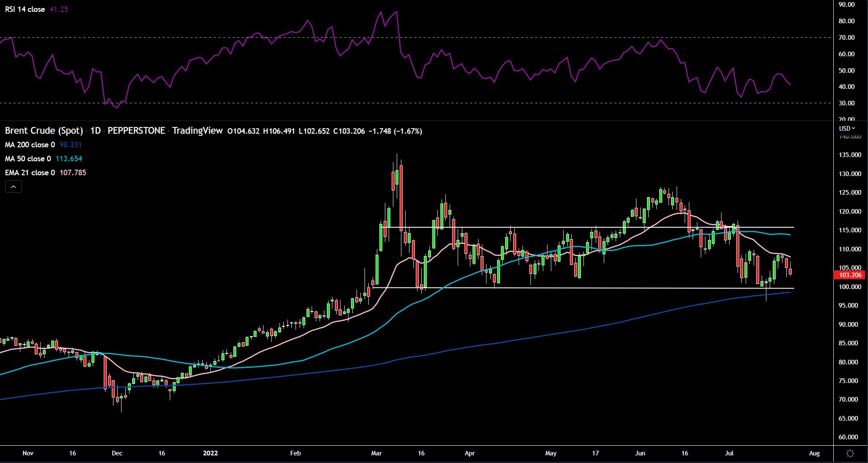Screen dimensions: 868x463
Task: Click the 135.000 level on price axis
Action: pos(850,155)
